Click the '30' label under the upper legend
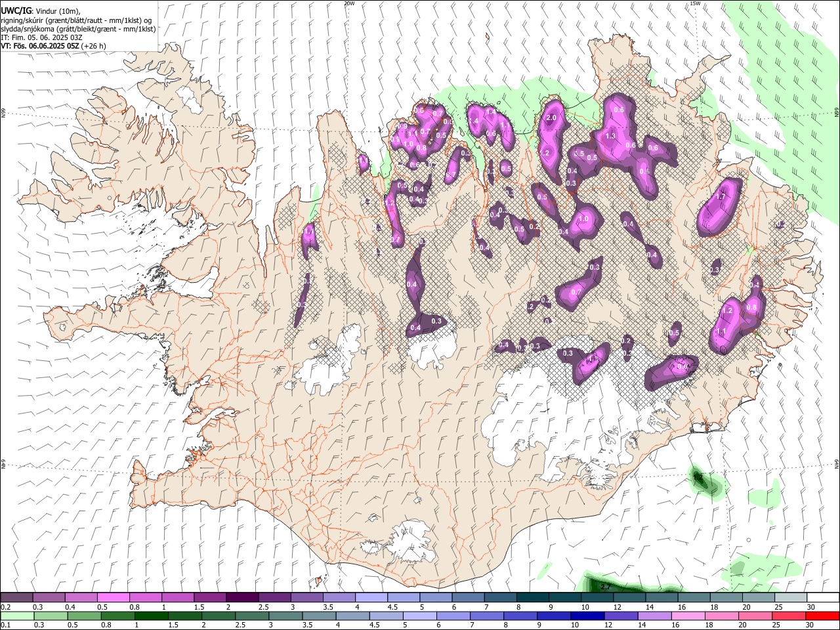840x630 pixels. coord(811,607)
